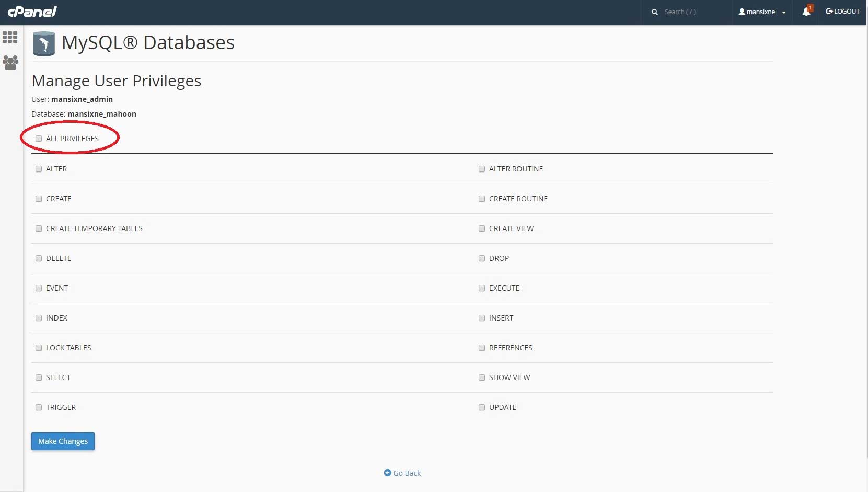This screenshot has width=868, height=492.
Task: Enable LOCK TABLES checkbox
Action: pyautogui.click(x=39, y=348)
